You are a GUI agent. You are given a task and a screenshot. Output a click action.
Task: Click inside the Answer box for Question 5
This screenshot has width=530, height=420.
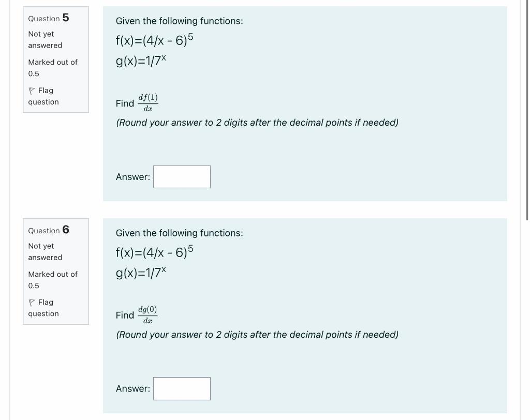click(x=182, y=176)
